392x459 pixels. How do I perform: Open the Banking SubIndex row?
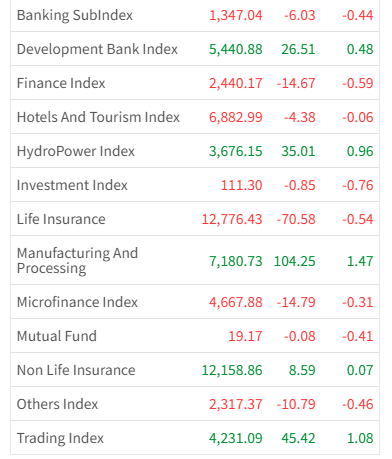tap(195, 15)
